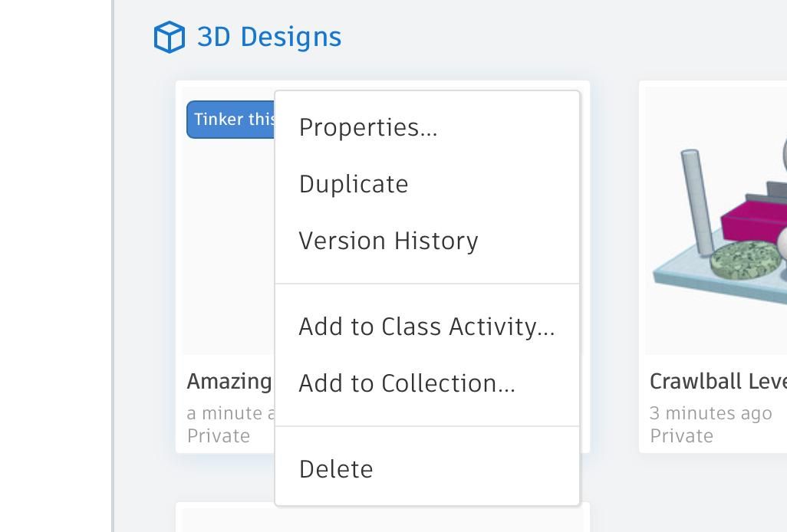This screenshot has width=787, height=532.
Task: Select Add to Class Activity... option
Action: pos(427,327)
